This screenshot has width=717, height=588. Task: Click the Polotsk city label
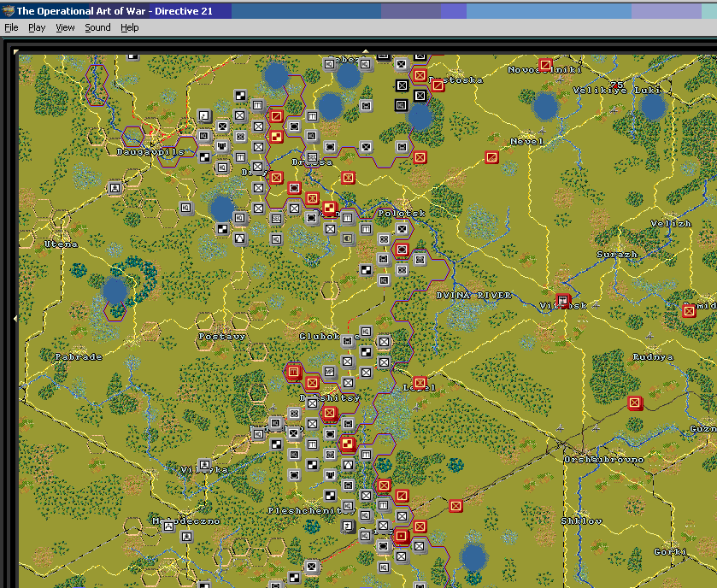point(402,213)
